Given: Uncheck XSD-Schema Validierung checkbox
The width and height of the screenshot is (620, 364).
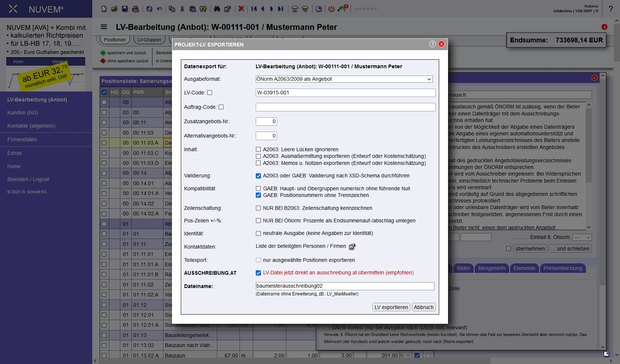Looking at the screenshot, I should click(258, 176).
